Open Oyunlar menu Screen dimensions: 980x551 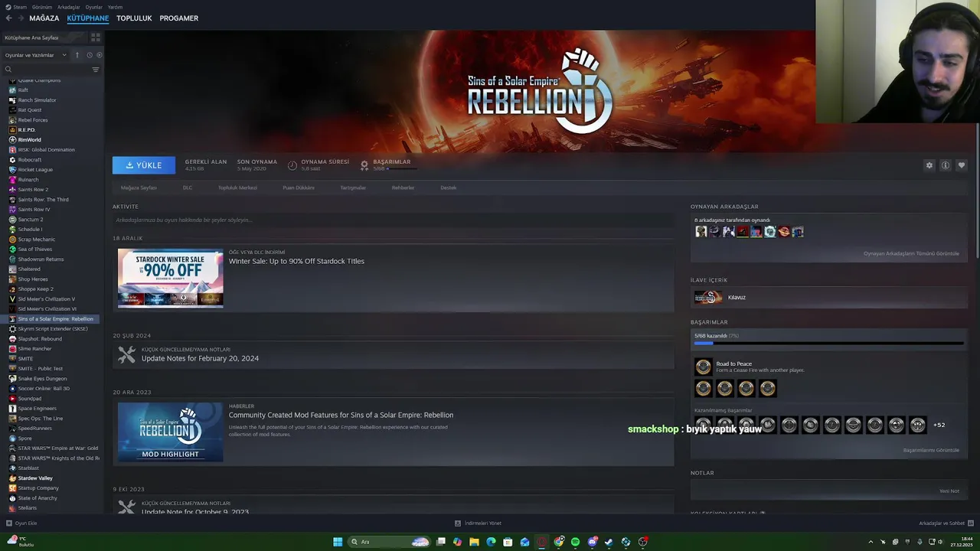(93, 7)
